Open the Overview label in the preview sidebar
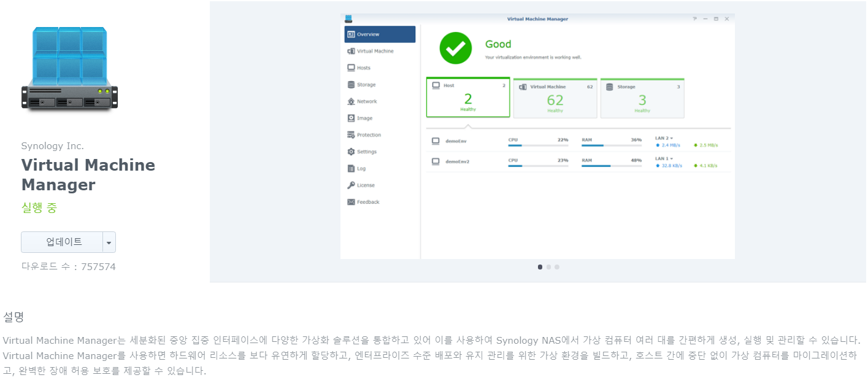The height and width of the screenshot is (391, 868). [368, 34]
